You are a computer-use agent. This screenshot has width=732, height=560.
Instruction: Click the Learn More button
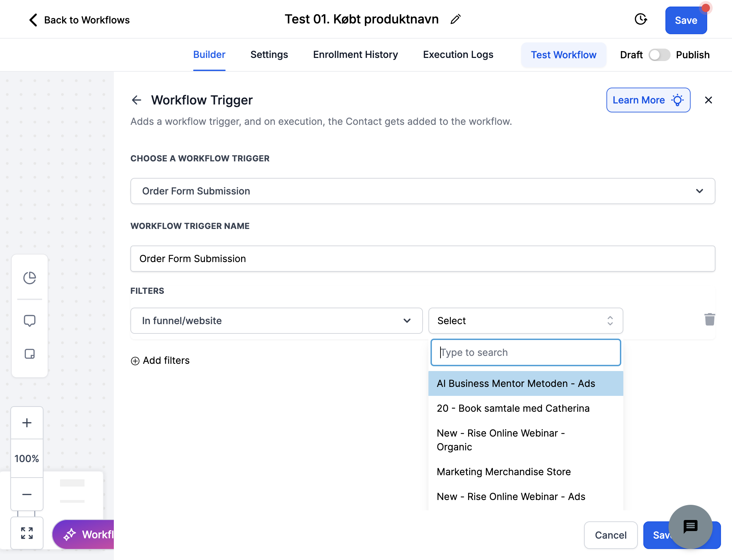[648, 100]
